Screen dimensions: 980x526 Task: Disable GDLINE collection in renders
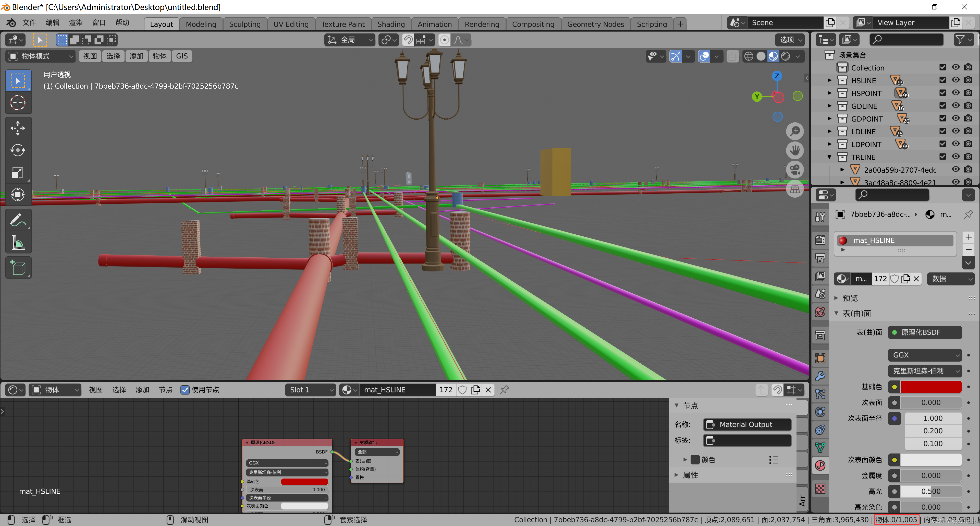click(968, 106)
